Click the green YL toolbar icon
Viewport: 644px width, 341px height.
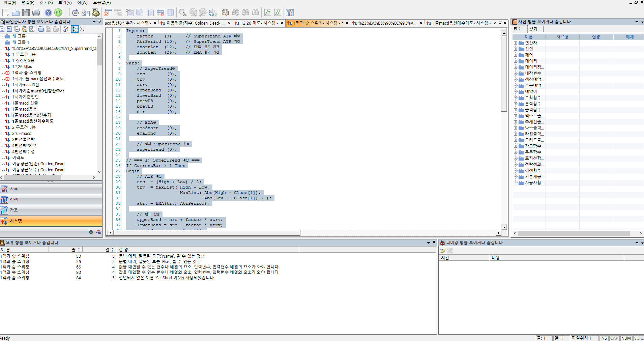(x=59, y=12)
